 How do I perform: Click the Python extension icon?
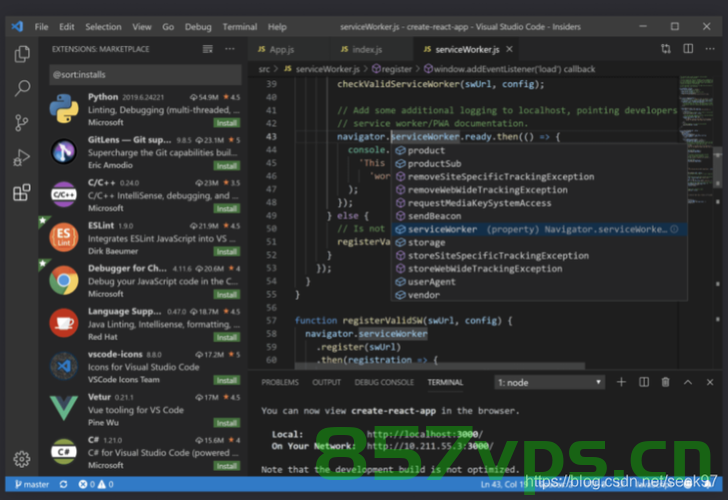pyautogui.click(x=64, y=109)
